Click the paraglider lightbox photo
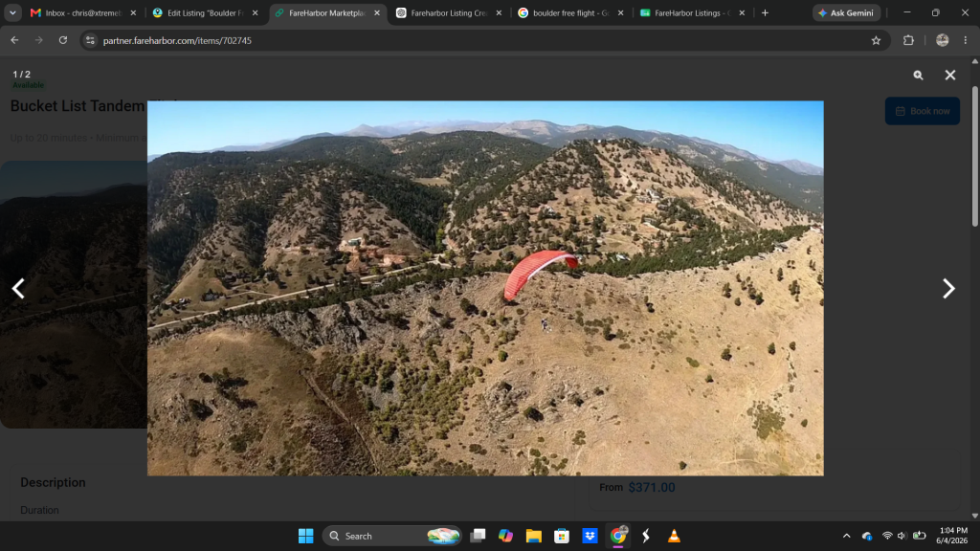 tap(485, 288)
